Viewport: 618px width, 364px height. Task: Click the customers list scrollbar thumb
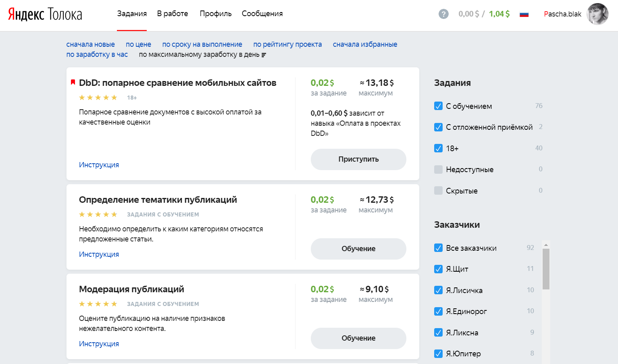pyautogui.click(x=546, y=269)
